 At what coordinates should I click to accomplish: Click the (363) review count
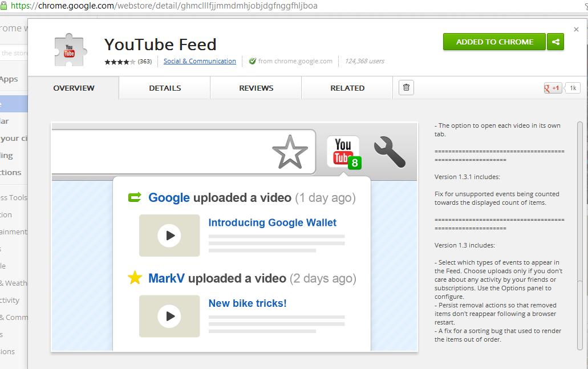pyautogui.click(x=145, y=62)
